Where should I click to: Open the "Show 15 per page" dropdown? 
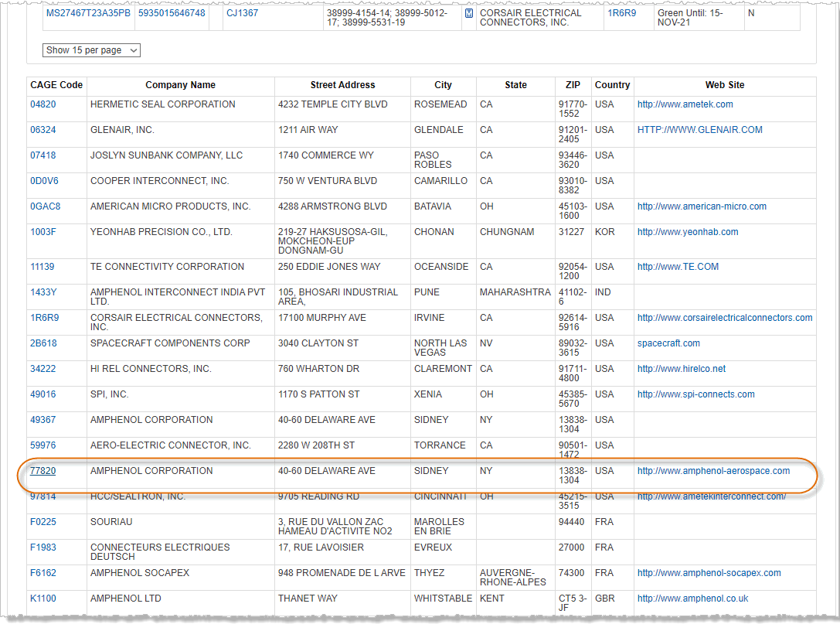point(91,49)
